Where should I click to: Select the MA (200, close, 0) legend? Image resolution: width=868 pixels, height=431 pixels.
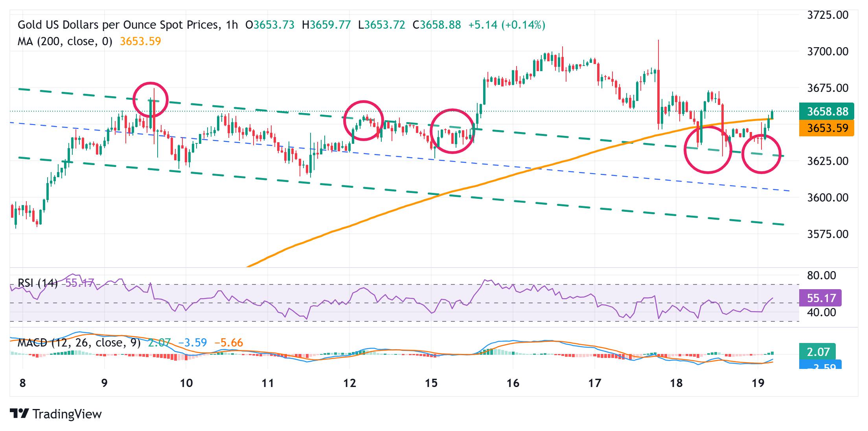tap(65, 42)
